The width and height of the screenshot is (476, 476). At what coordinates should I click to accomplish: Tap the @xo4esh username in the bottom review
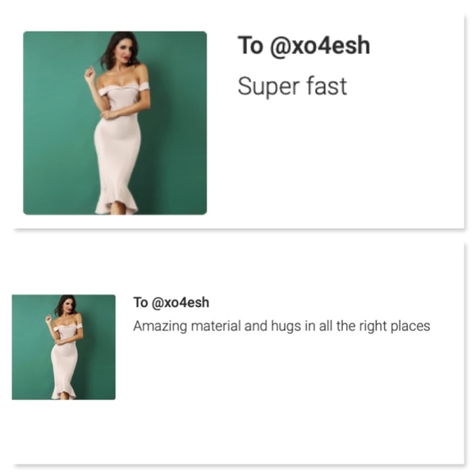[x=181, y=303]
